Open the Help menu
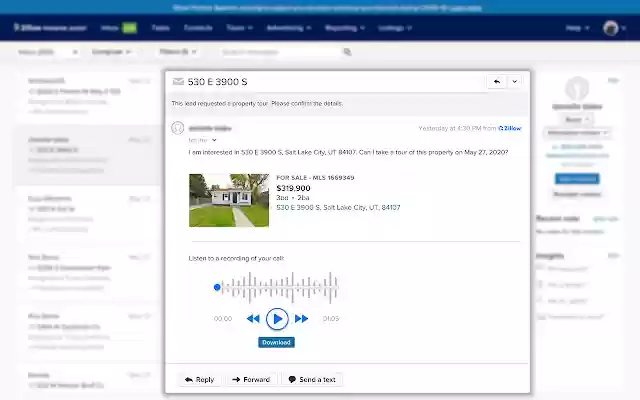Image resolution: width=640 pixels, height=400 pixels. coord(578,28)
